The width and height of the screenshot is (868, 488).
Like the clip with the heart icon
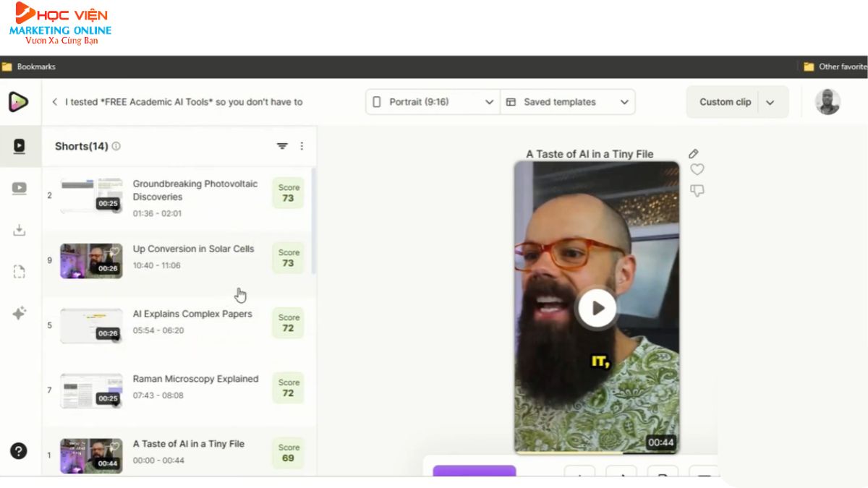[697, 170]
